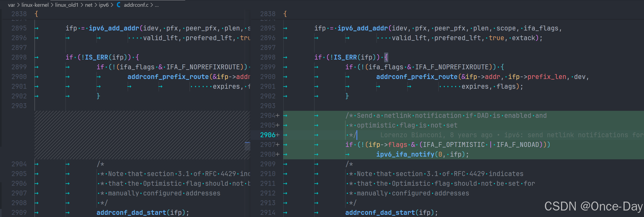This screenshot has height=217, width=644.
Task: Open the 'net' breadcrumb folder
Action: [89, 5]
